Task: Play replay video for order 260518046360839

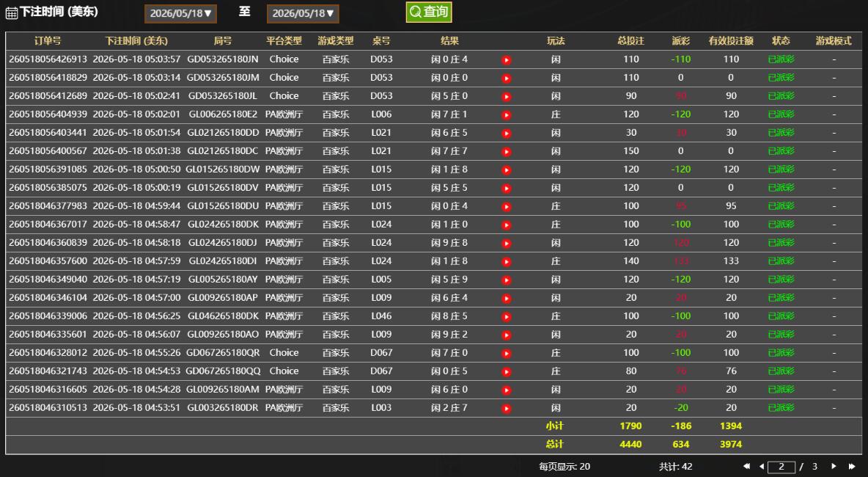Action: point(506,243)
